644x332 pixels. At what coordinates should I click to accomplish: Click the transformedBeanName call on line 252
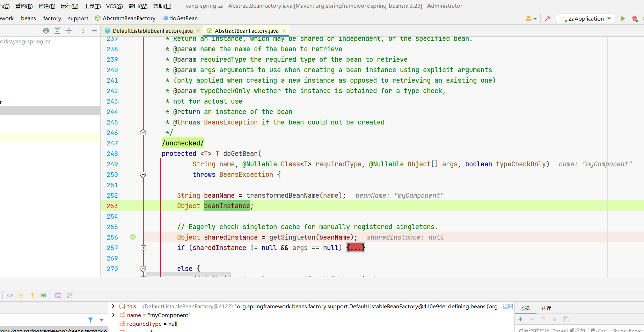pyautogui.click(x=283, y=195)
